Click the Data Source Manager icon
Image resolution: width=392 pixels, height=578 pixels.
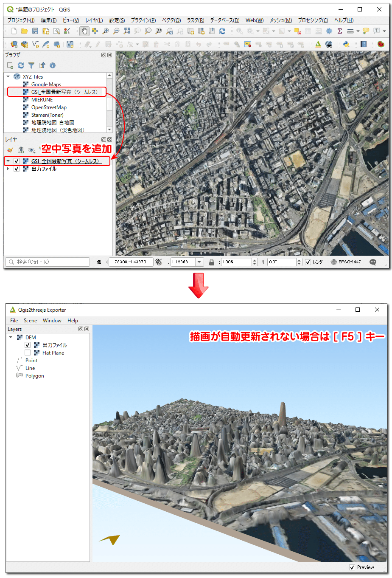14,44
